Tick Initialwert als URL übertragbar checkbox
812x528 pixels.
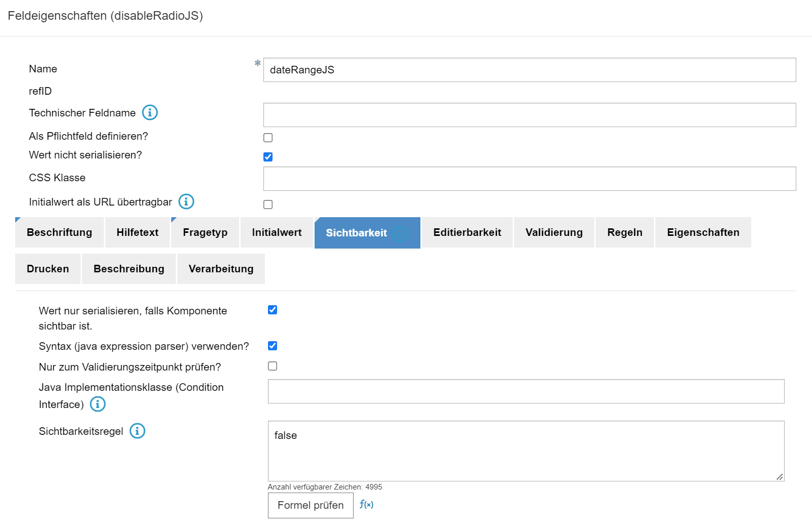point(268,205)
